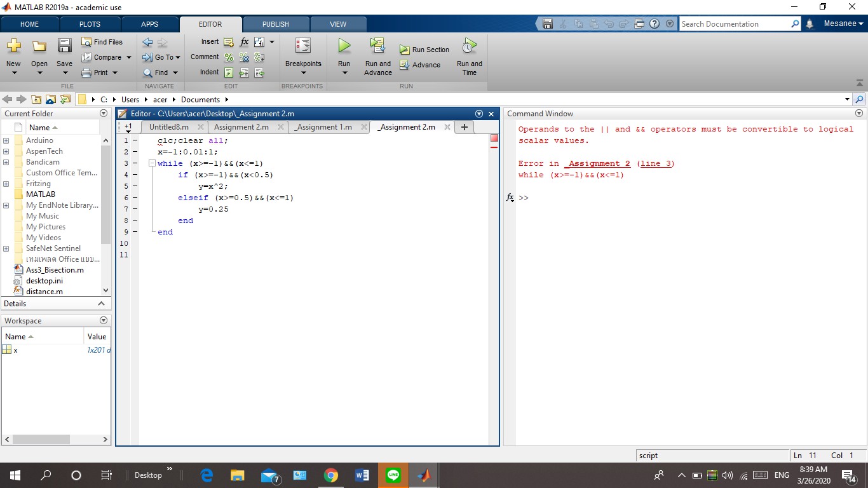Click the New file icon

(x=13, y=46)
